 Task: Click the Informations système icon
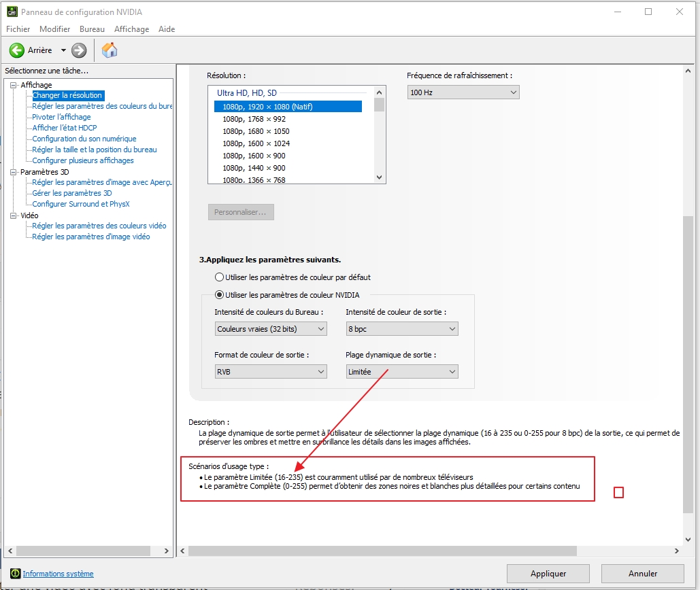coord(15,574)
